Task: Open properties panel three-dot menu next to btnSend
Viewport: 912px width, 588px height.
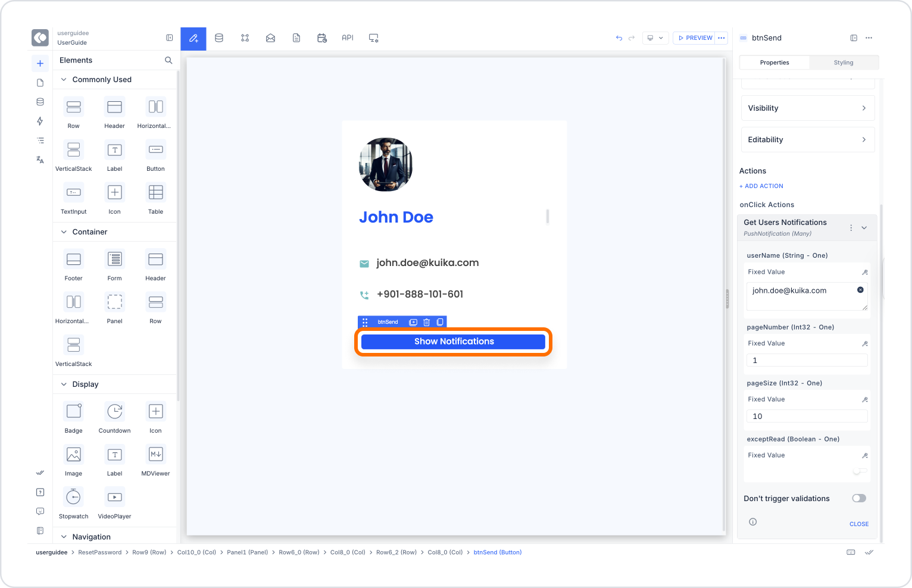Action: 869,38
